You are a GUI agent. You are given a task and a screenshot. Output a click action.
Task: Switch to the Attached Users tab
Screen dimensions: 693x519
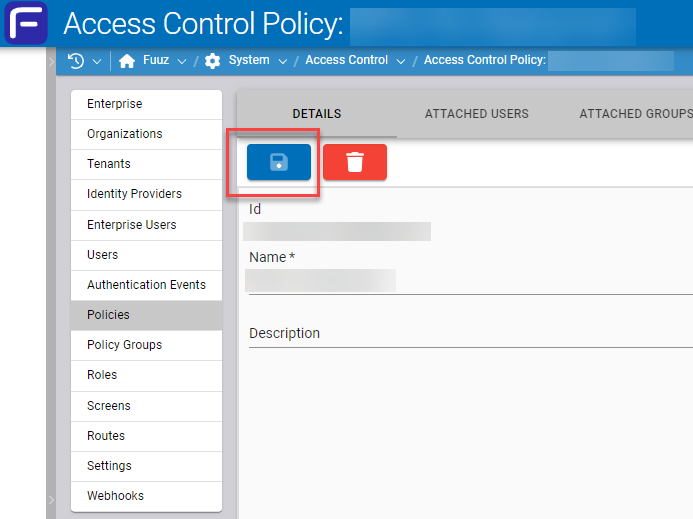click(476, 114)
